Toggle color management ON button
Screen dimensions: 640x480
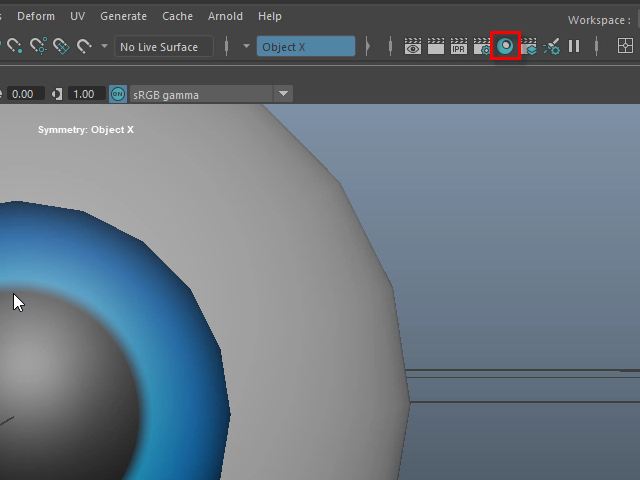click(118, 94)
